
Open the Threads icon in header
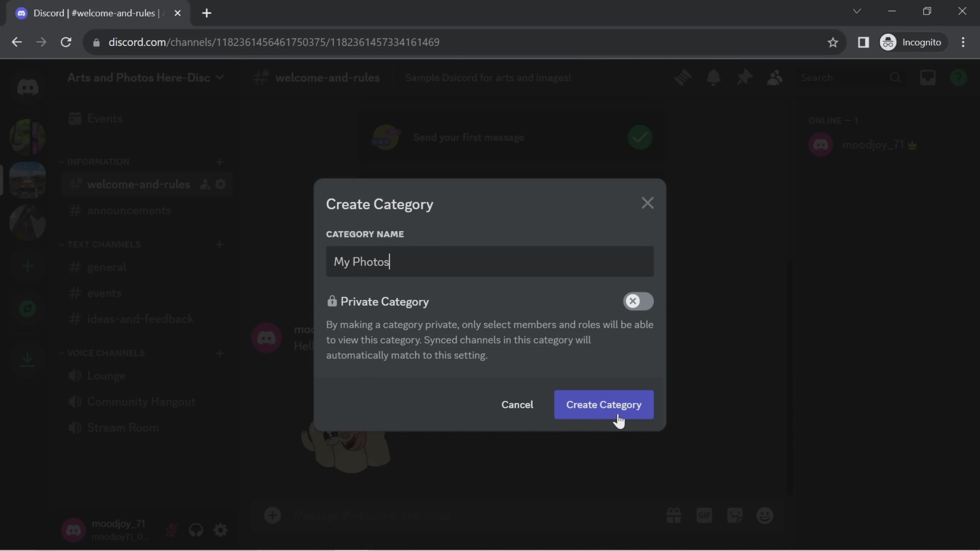[683, 78]
